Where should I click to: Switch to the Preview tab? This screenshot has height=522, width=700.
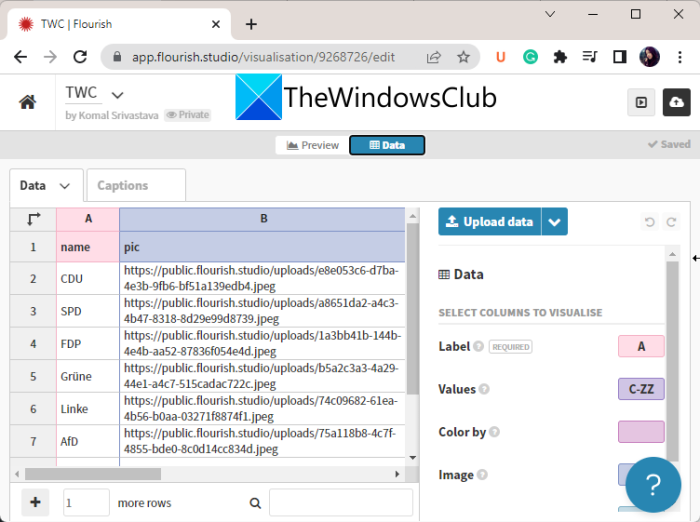pyautogui.click(x=312, y=145)
